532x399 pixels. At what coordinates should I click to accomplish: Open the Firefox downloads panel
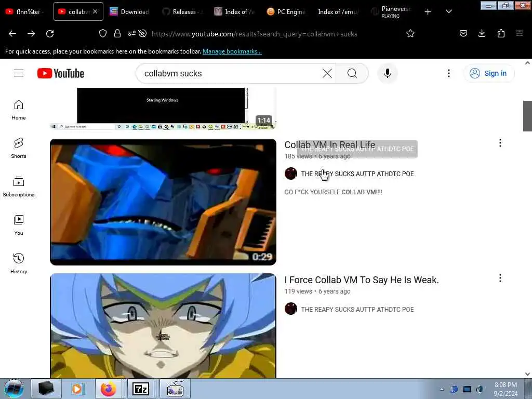(482, 33)
